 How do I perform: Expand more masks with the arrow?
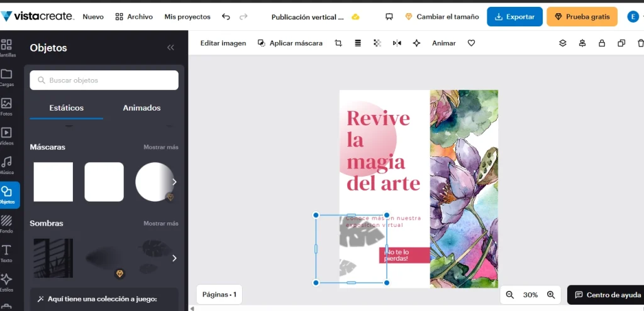coord(174,182)
